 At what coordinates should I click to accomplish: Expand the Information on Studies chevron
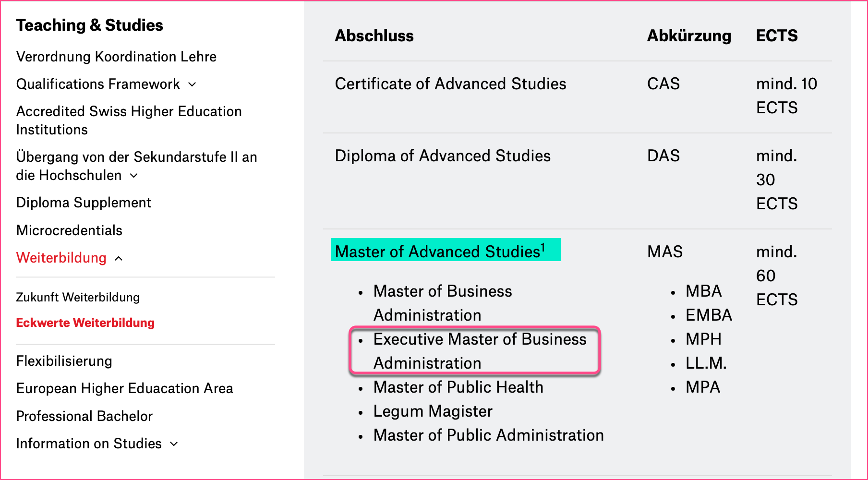point(174,444)
